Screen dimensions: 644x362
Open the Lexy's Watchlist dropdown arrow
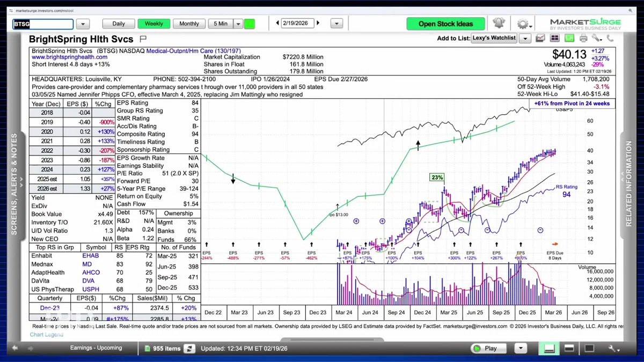(525, 38)
